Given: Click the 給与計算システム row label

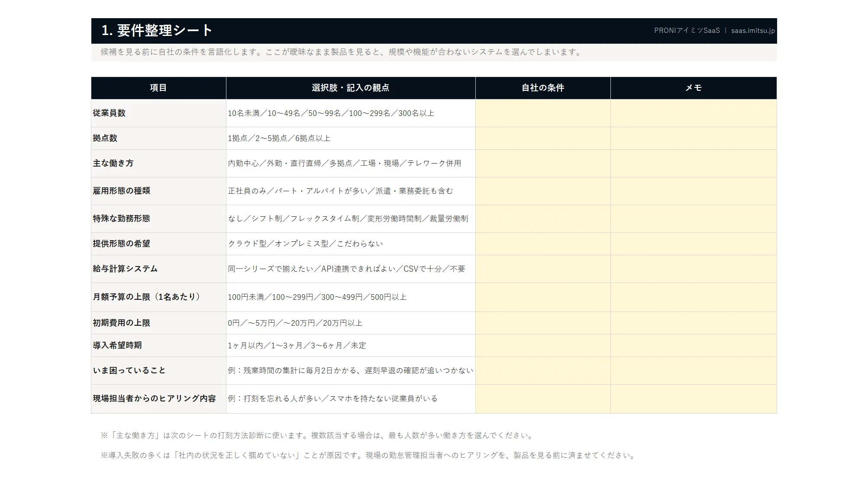Looking at the screenshot, I should point(126,269).
